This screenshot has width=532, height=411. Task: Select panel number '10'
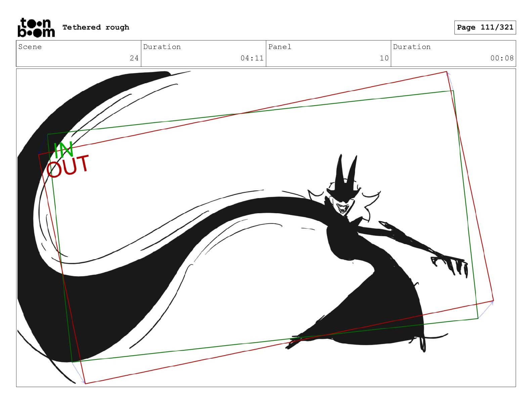384,58
